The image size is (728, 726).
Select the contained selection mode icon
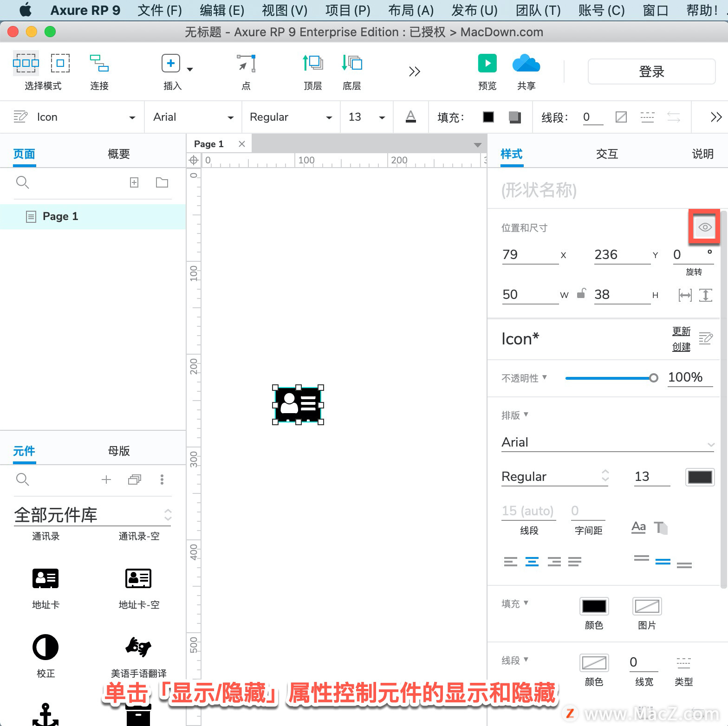click(x=60, y=63)
